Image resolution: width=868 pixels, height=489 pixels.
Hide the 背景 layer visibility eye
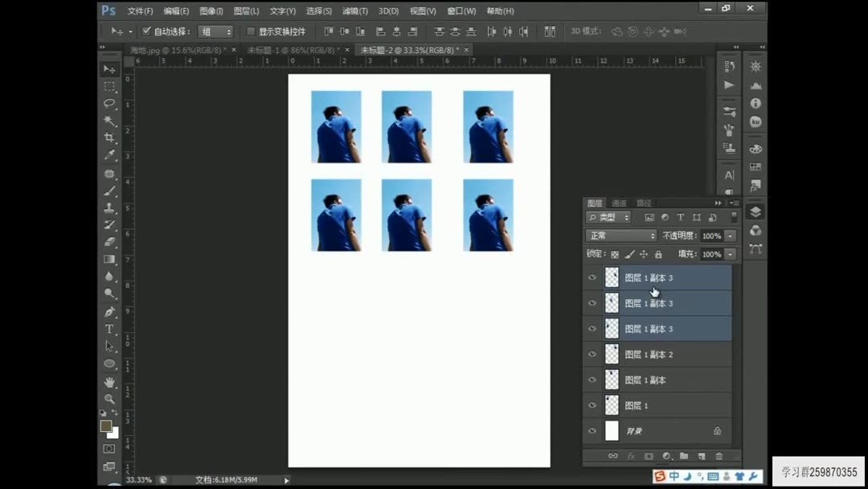592,431
